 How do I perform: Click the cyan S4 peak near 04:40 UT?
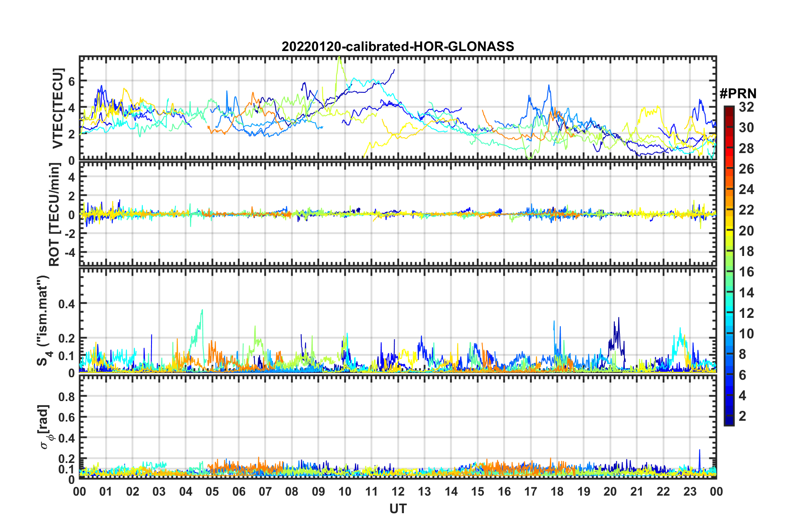tap(202, 310)
